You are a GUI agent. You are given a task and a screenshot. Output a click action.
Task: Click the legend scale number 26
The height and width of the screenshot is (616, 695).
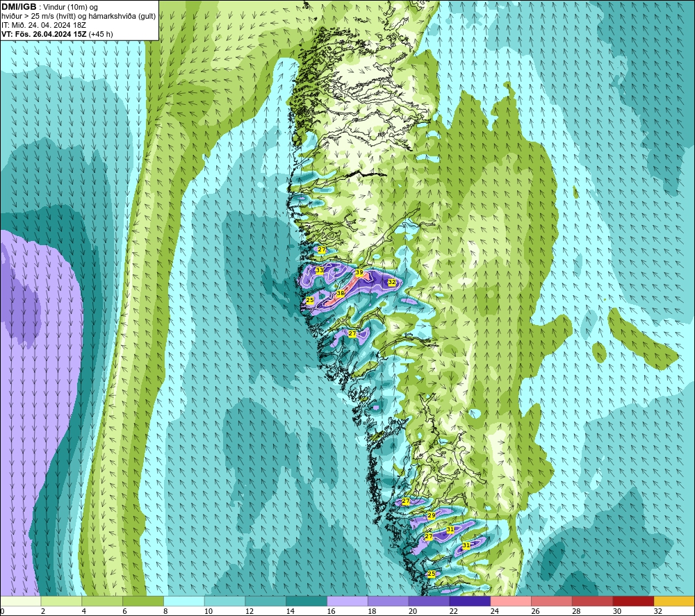pos(535,611)
